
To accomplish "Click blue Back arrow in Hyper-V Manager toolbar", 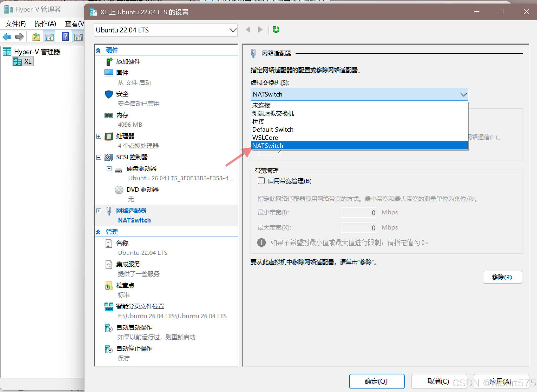I will tap(7, 37).
